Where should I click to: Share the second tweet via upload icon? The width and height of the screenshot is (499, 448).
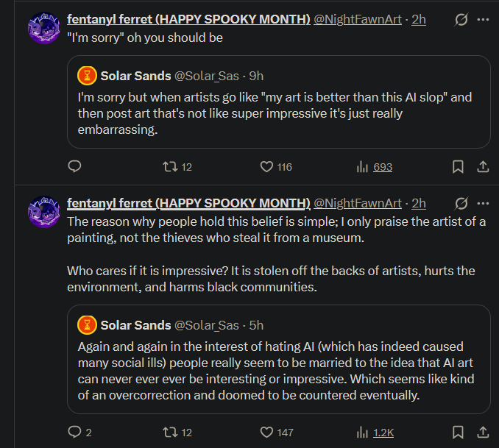tap(483, 433)
